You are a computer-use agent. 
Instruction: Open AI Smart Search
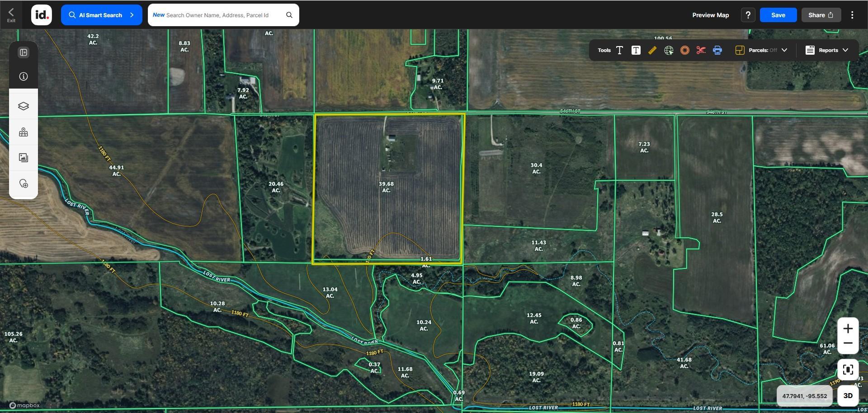[x=102, y=15]
